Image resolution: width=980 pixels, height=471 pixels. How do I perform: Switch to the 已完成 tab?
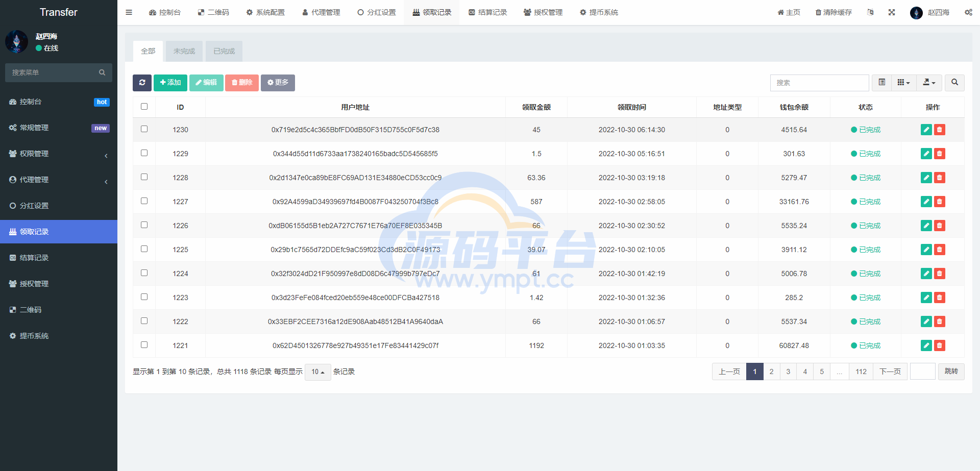point(224,51)
